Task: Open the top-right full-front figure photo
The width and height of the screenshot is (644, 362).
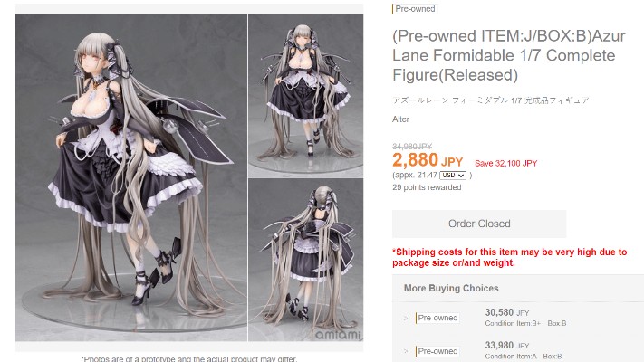Action: point(305,96)
